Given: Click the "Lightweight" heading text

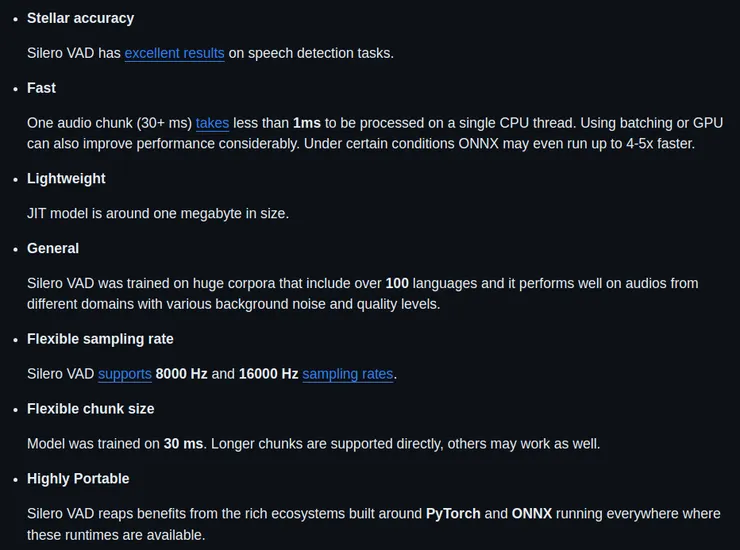Looking at the screenshot, I should [66, 178].
